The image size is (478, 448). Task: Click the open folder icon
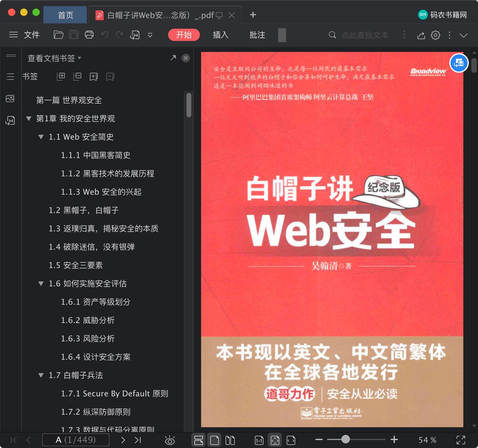tap(58, 35)
